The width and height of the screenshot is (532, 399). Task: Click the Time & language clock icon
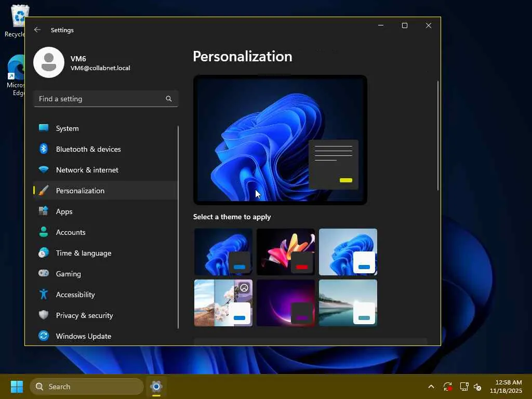44,253
